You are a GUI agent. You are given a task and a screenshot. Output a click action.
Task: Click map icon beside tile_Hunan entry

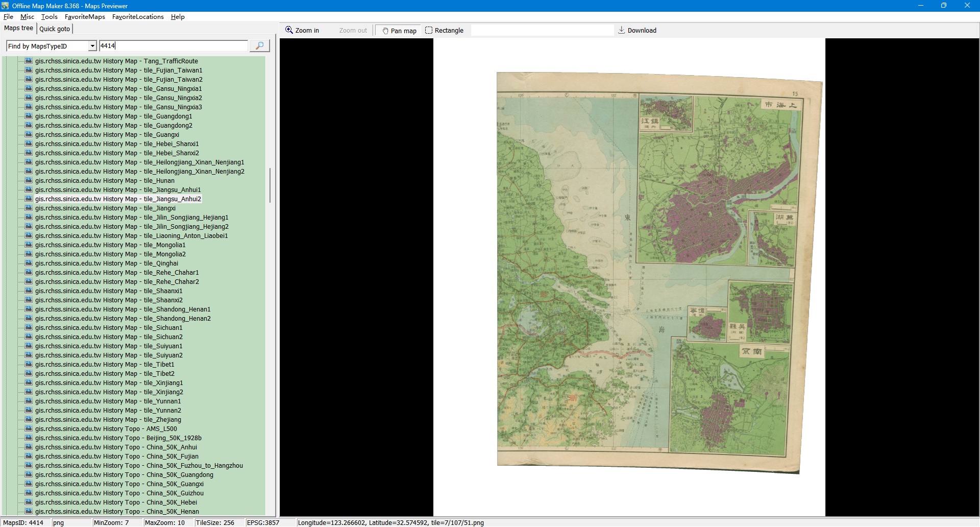coord(29,180)
